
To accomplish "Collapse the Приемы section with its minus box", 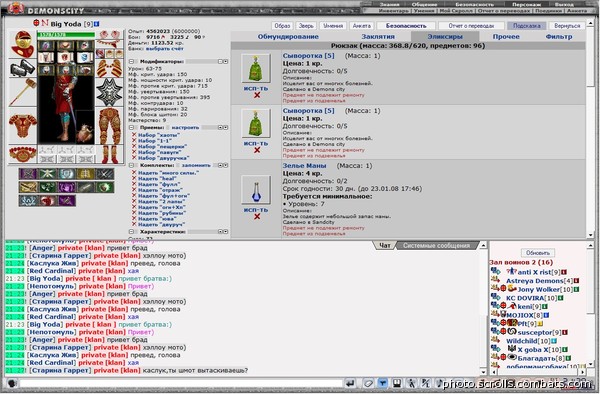I will point(131,127).
